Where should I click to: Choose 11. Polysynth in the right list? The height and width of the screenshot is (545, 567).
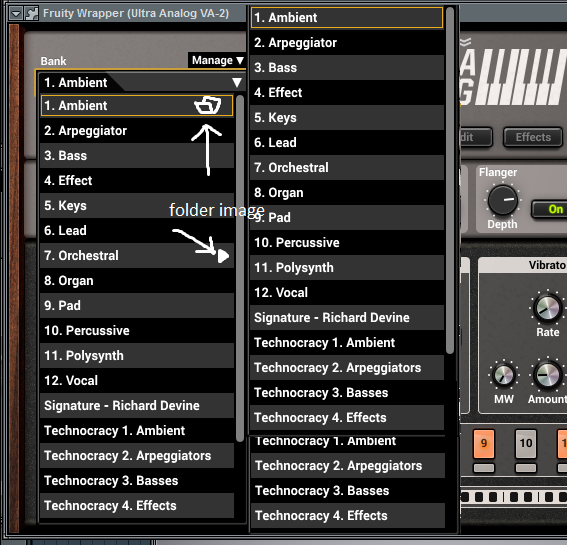click(347, 267)
